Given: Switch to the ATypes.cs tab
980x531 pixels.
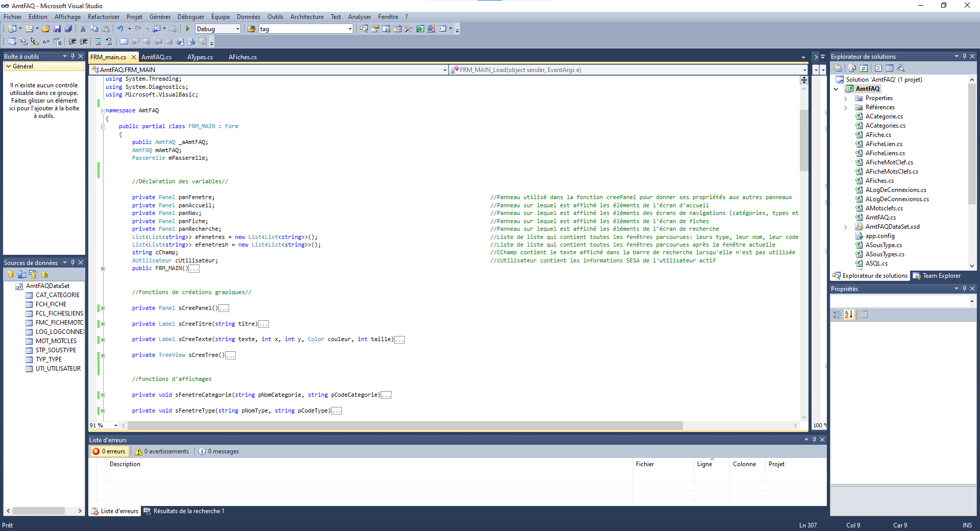Looking at the screenshot, I should (x=200, y=57).
